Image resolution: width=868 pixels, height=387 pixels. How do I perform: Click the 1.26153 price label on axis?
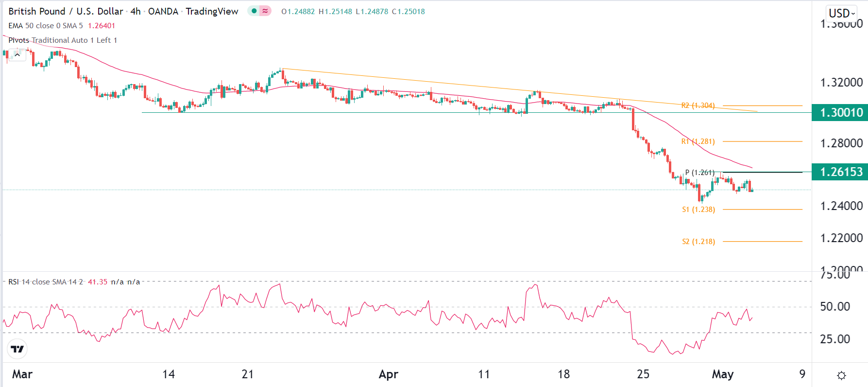841,172
